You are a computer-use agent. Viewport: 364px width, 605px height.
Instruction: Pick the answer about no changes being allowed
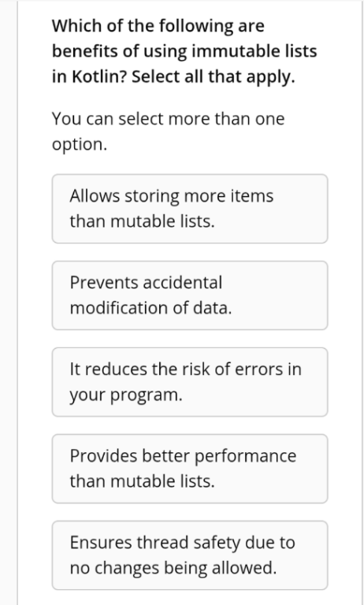pyautogui.click(x=190, y=555)
